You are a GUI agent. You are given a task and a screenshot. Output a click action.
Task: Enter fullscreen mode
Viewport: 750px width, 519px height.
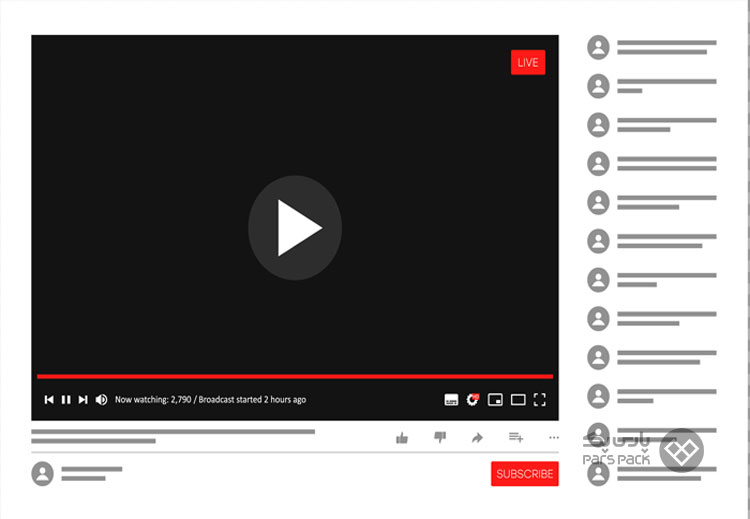click(x=540, y=399)
